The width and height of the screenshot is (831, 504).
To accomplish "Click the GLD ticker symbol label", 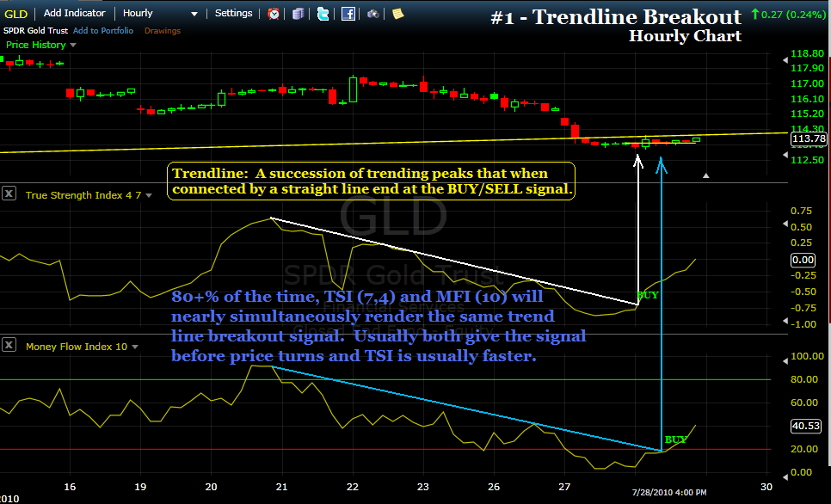I will [15, 13].
